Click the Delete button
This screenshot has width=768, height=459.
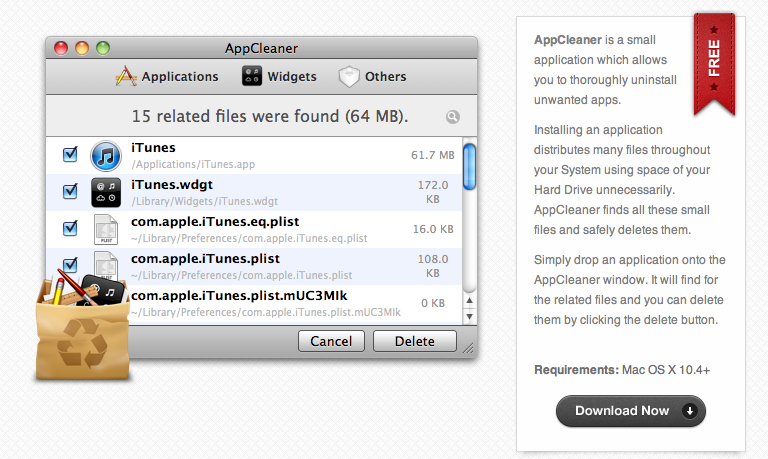[415, 341]
